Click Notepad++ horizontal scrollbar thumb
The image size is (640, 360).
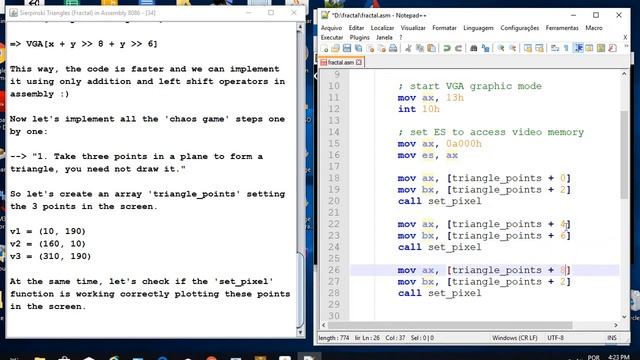pos(450,325)
